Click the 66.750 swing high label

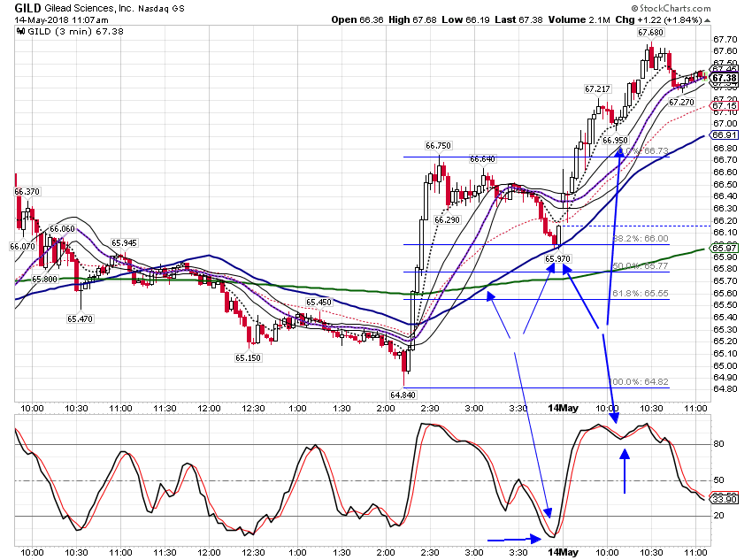[x=438, y=146]
